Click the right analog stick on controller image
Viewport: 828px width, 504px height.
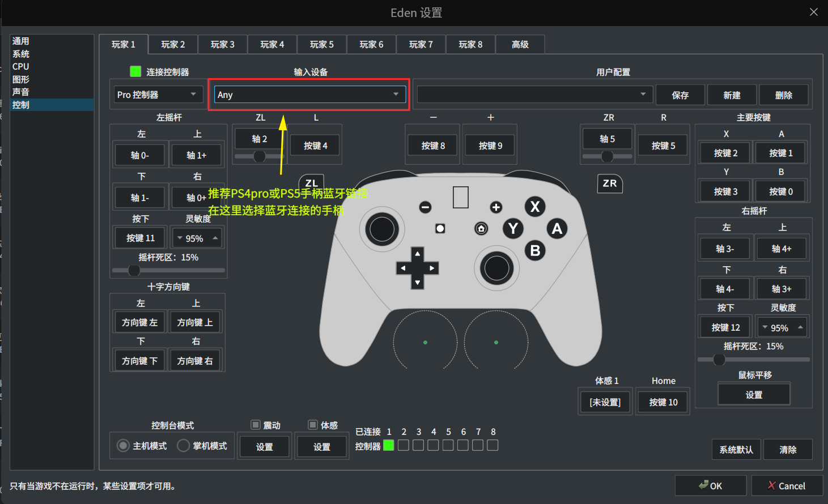[x=496, y=268]
